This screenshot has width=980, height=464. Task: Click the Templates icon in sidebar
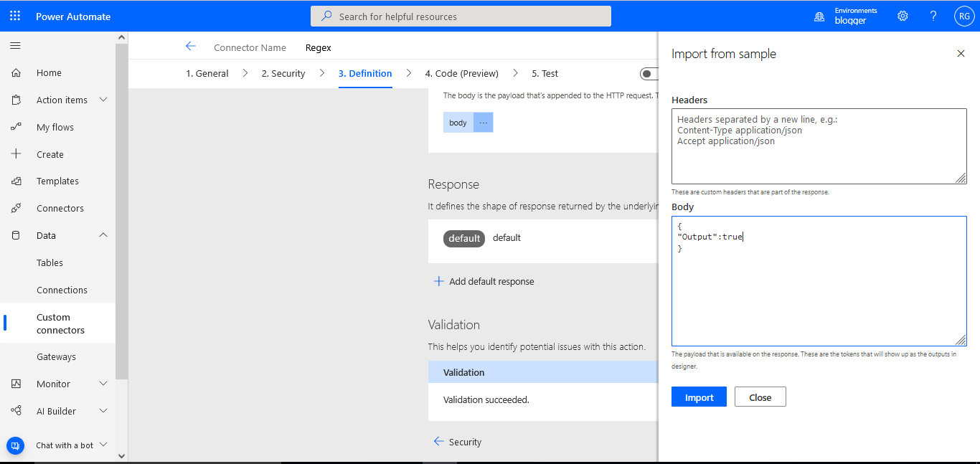(x=17, y=181)
